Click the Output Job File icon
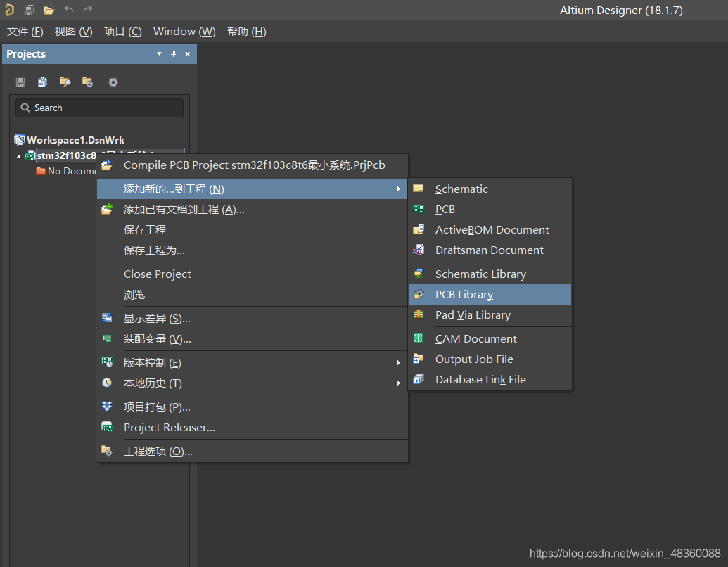Screen dimensions: 728x567 [x=419, y=359]
